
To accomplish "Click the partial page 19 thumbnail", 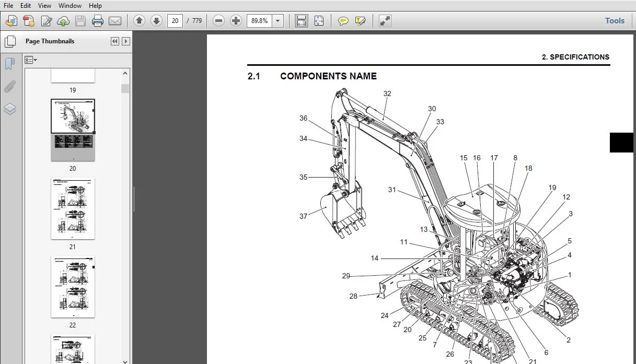I will click(x=73, y=75).
